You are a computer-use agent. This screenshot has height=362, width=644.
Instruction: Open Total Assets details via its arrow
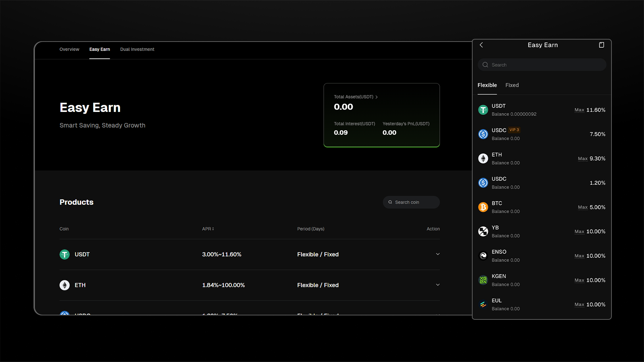[x=376, y=97]
